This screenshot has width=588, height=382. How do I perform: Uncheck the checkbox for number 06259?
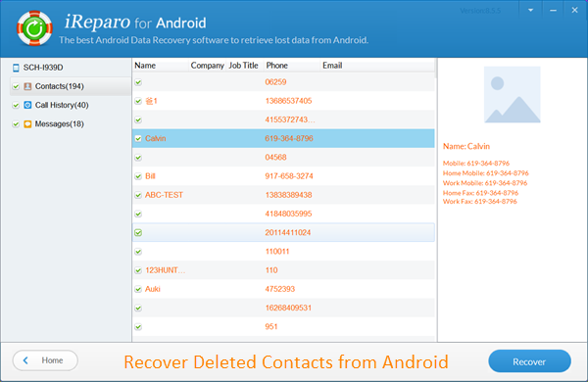138,82
